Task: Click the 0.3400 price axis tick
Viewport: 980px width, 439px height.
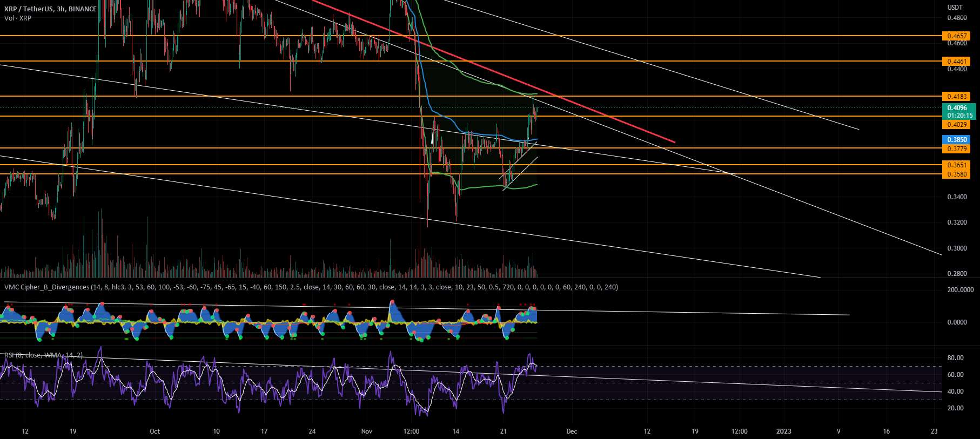Action: (957, 197)
